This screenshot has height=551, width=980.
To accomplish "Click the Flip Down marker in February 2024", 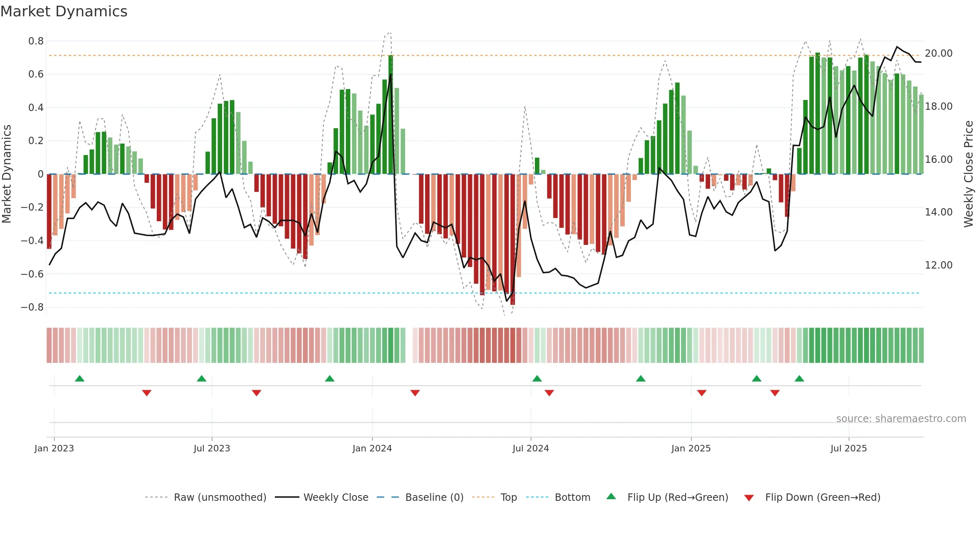I will click(x=415, y=393).
